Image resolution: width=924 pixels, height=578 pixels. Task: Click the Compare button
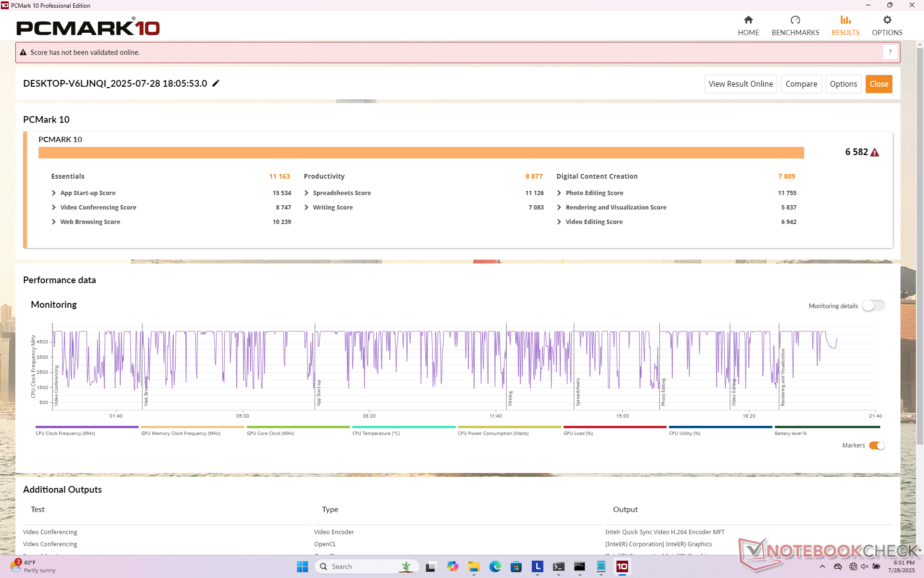click(x=801, y=84)
